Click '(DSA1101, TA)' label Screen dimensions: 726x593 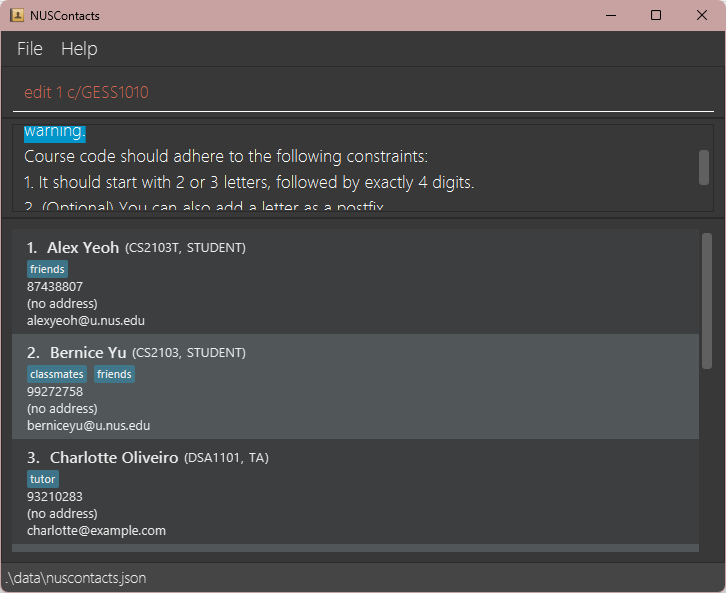click(x=226, y=458)
